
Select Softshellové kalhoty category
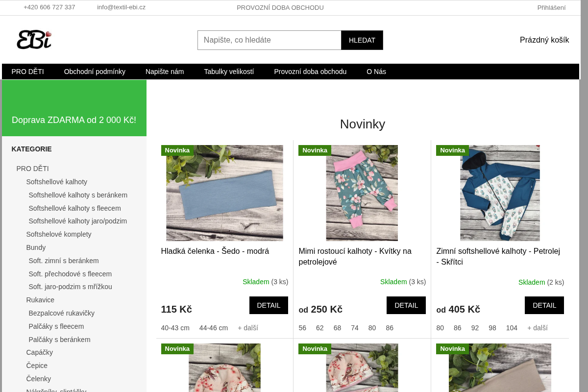pyautogui.click(x=57, y=182)
